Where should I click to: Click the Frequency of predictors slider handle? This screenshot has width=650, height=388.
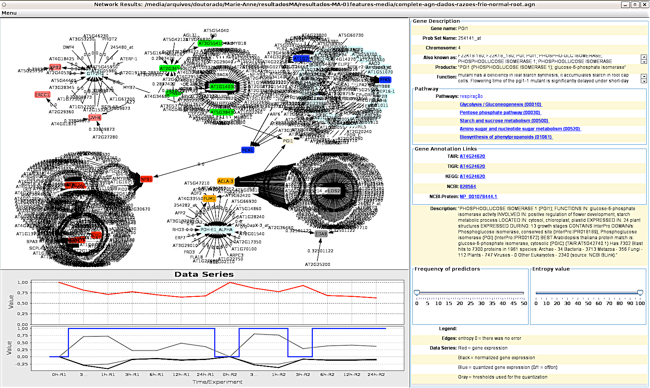tap(417, 293)
